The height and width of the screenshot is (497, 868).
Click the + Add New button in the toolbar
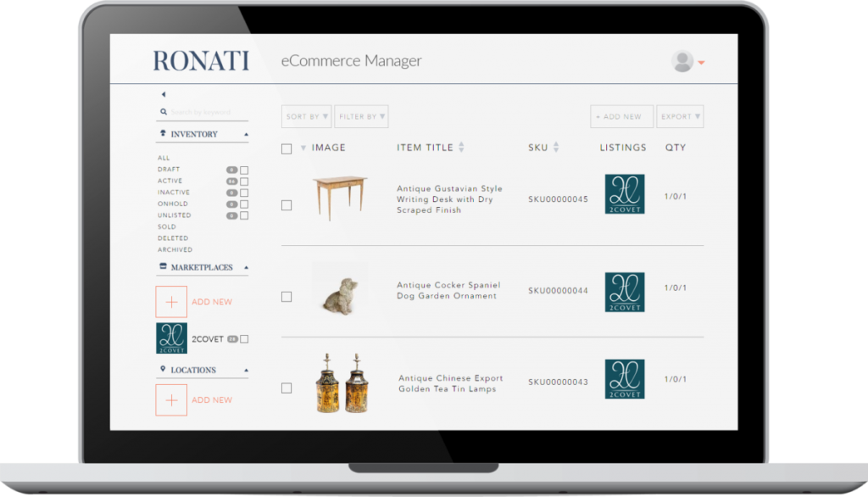(x=621, y=116)
